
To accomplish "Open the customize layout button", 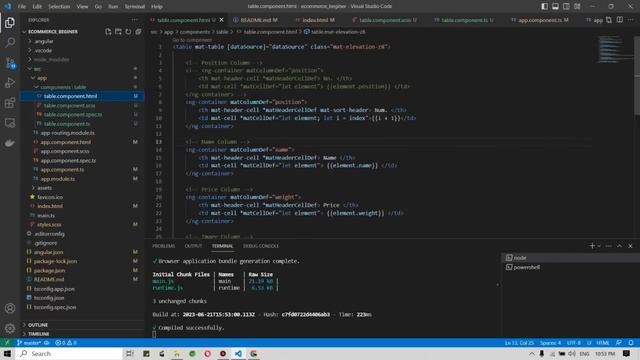I will pyautogui.click(x=577, y=6).
